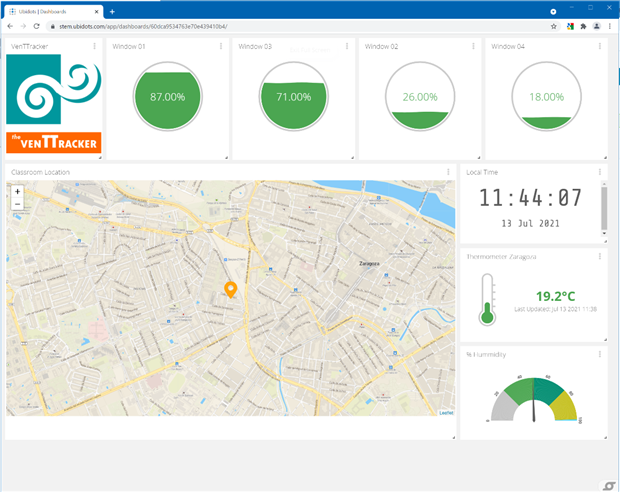Go back to the previous page
Viewport: 620px width, 492px height.
tap(10, 26)
